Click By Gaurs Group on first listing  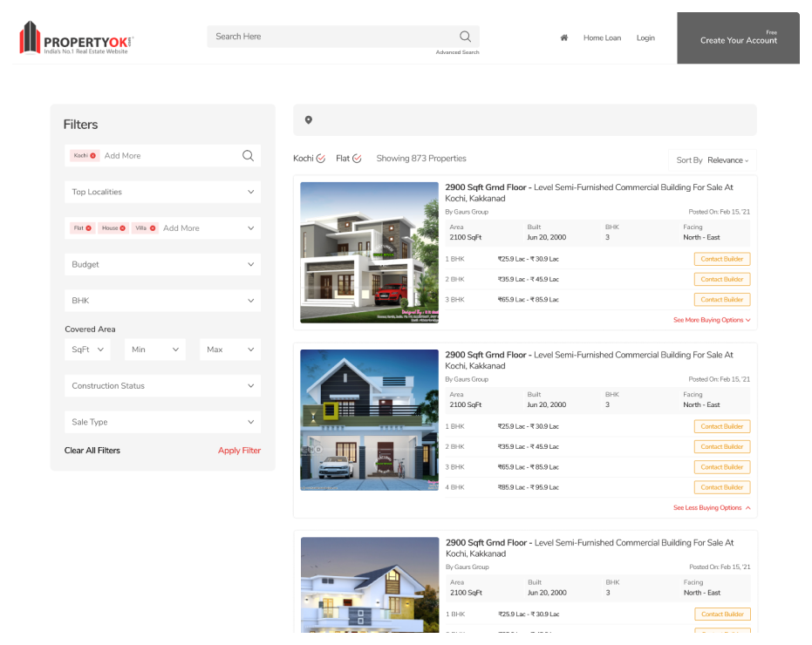coord(467,212)
